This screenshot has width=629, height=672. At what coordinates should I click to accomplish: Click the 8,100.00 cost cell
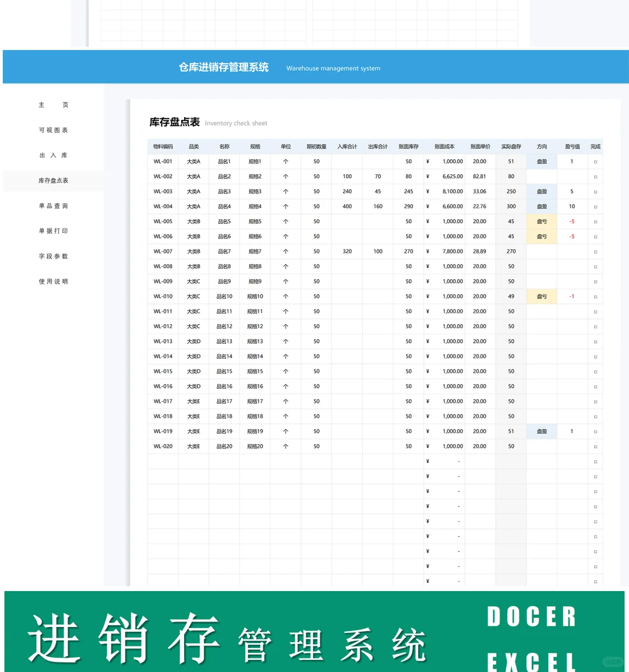444,192
